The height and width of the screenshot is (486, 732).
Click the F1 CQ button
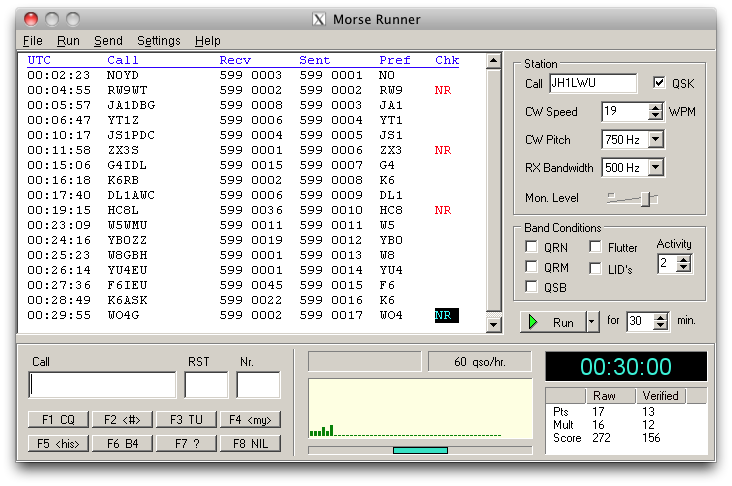click(58, 420)
